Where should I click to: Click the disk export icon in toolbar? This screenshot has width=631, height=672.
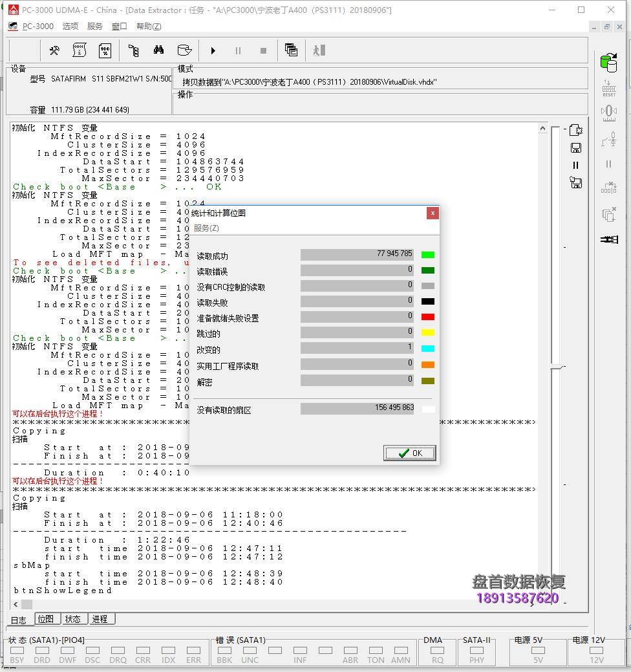184,50
